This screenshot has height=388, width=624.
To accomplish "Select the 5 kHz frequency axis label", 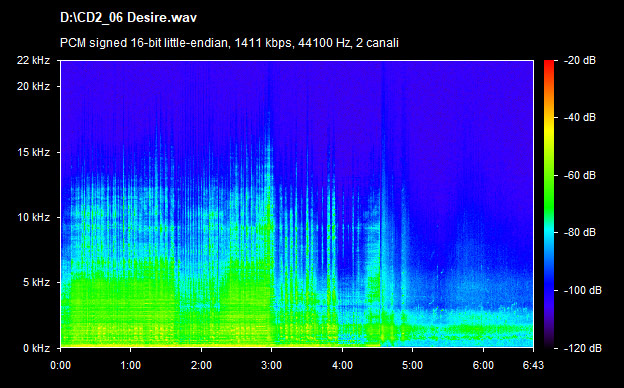I will coord(36,283).
